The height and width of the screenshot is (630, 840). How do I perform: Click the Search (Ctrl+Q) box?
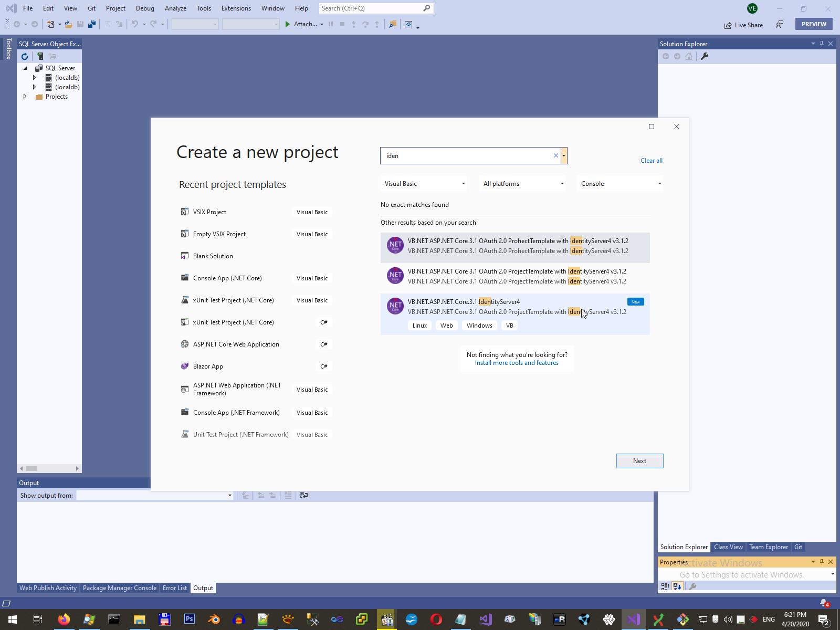[376, 8]
